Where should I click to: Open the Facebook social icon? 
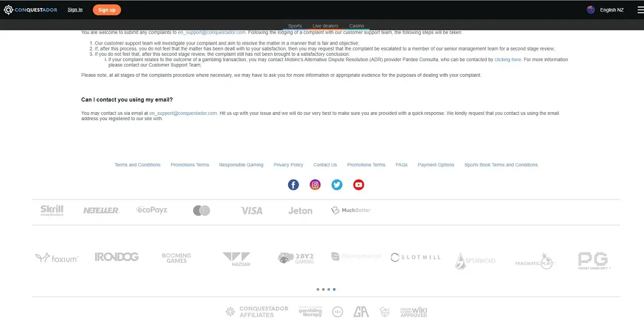click(x=293, y=185)
